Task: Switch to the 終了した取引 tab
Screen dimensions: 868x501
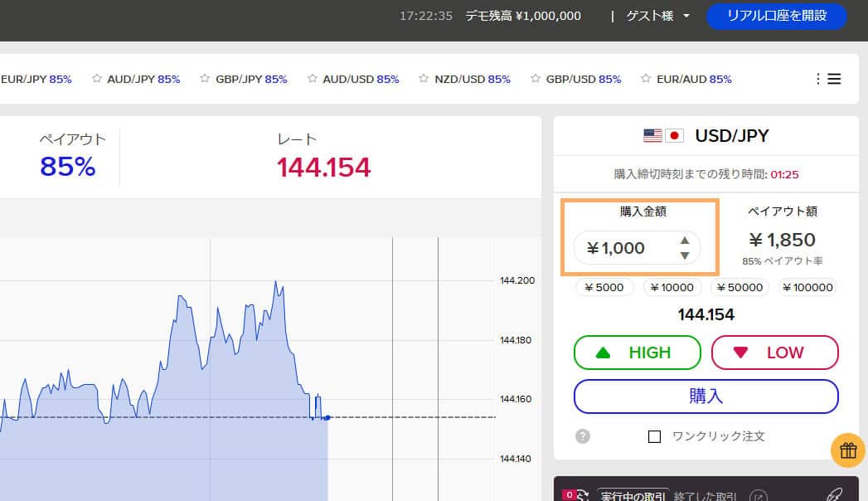Action: click(706, 496)
